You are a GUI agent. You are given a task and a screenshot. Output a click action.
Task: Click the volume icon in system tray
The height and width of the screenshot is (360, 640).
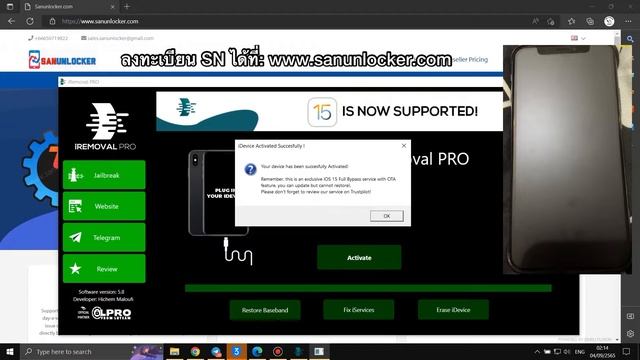tap(567, 351)
